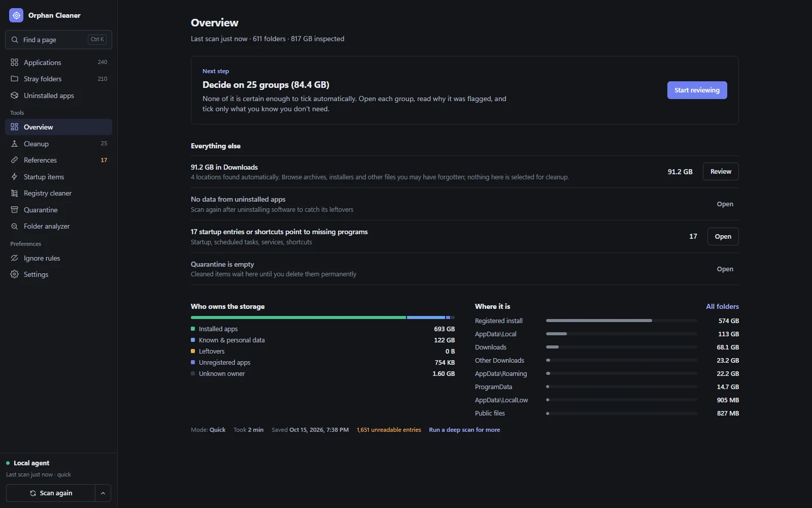Click Run a deep scan for more
Viewport: 812px width, 508px height.
tap(464, 430)
